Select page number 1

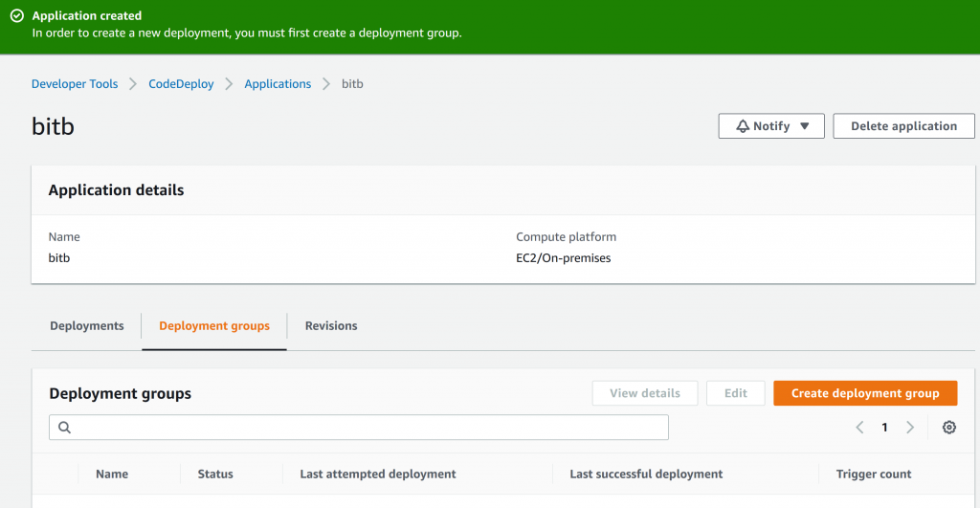tap(884, 428)
